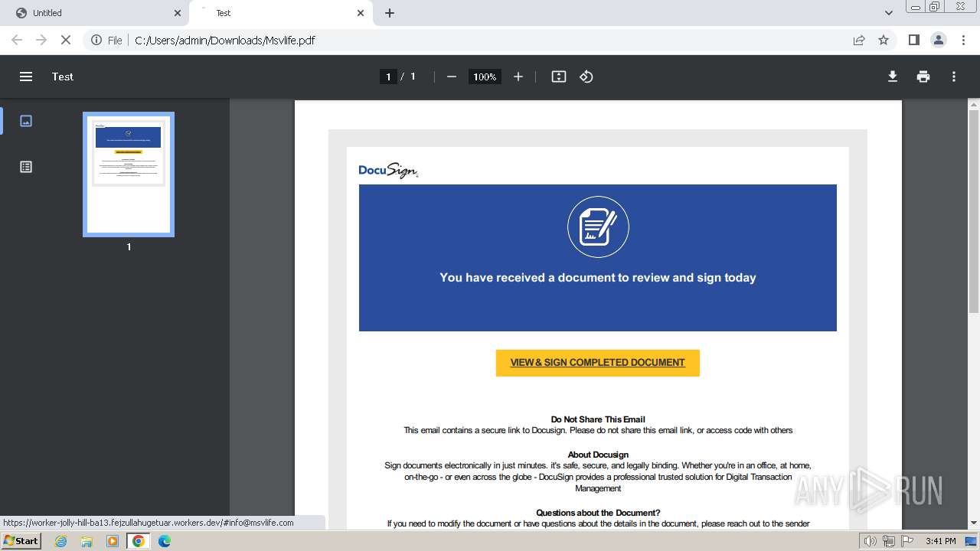This screenshot has height=551, width=980.
Task: Select page 1 thumbnail
Action: (129, 174)
